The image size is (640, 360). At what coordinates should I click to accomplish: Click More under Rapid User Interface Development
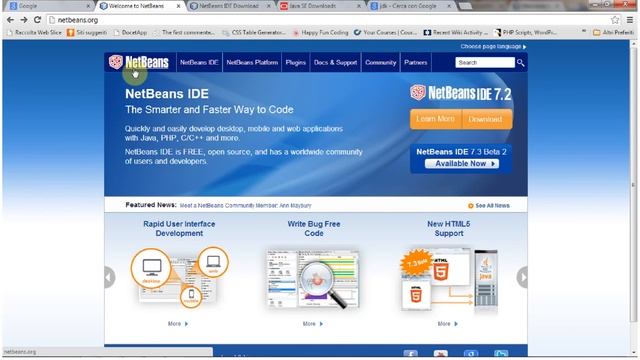pyautogui.click(x=178, y=324)
